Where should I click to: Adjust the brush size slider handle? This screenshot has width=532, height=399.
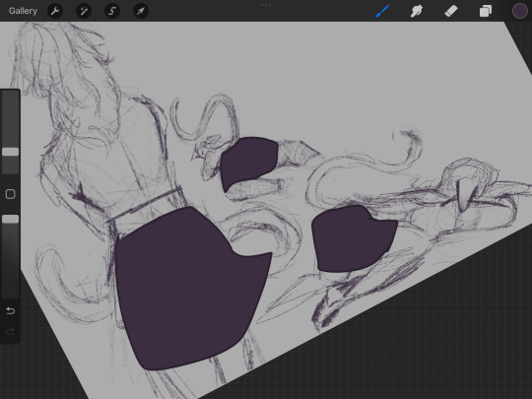[11, 152]
